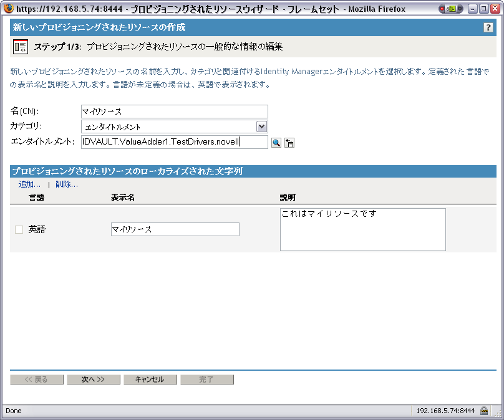Image resolution: width=504 pixels, height=420 pixels.
Task: Click the 説明 description text area
Action: point(363,229)
